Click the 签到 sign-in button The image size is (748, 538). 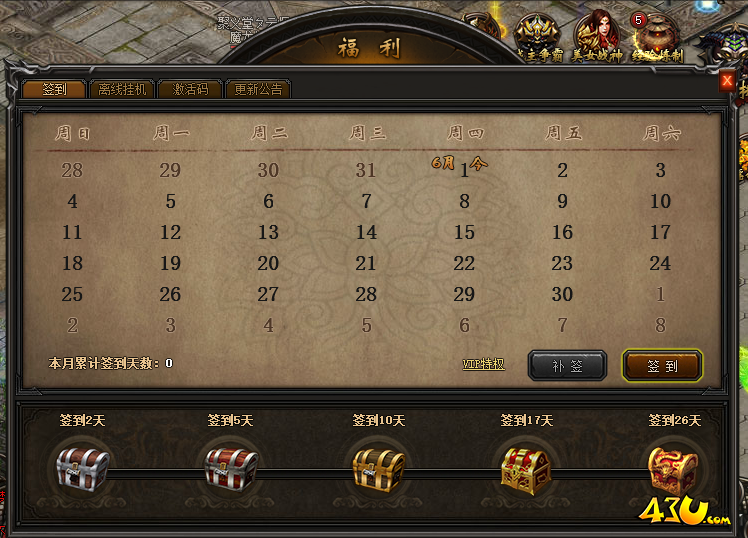[x=662, y=366]
